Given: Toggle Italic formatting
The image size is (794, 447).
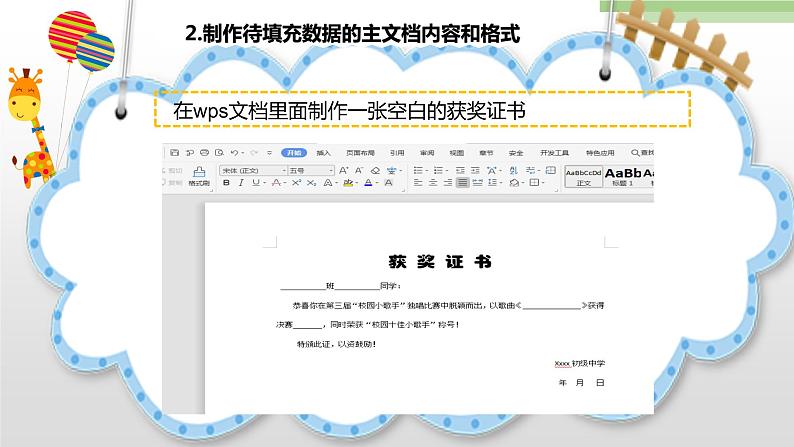Looking at the screenshot, I should (241, 183).
